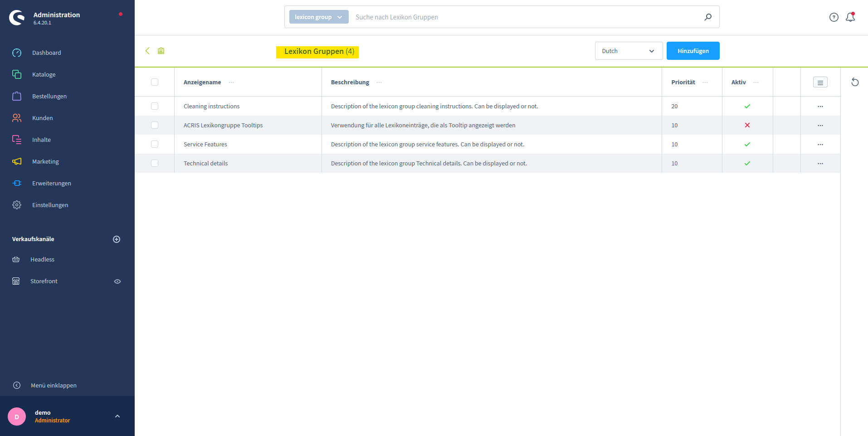Refresh the lexicon groups list
The image size is (868, 436).
coord(855,82)
